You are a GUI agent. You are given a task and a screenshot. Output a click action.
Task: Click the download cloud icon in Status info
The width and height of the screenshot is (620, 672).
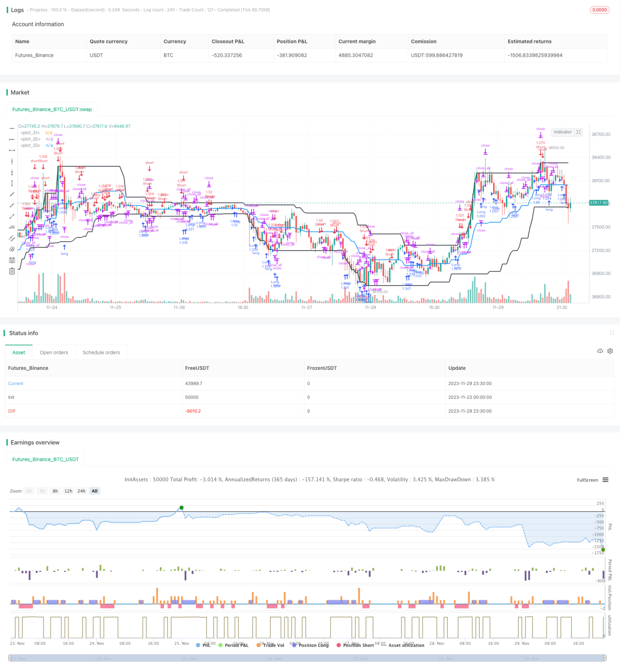point(600,351)
